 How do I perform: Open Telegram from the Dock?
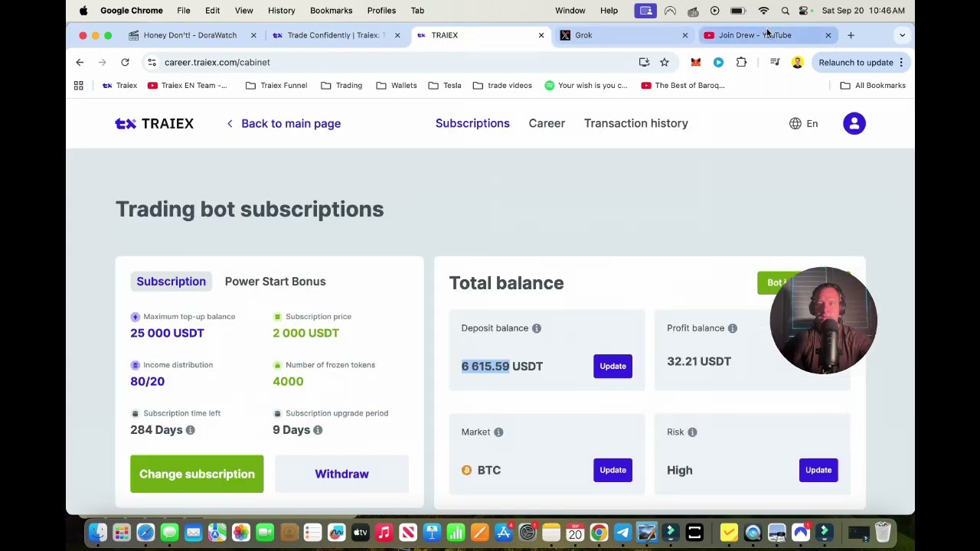pos(622,532)
